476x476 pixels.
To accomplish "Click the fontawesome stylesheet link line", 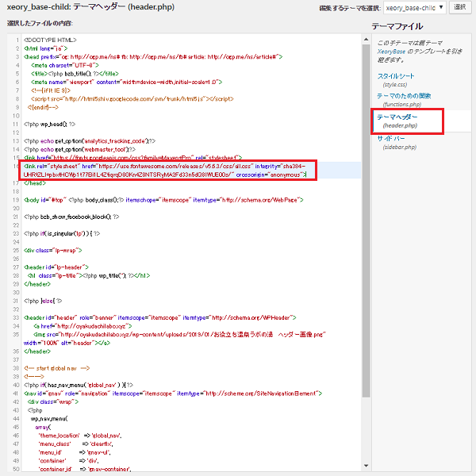I will coord(166,171).
